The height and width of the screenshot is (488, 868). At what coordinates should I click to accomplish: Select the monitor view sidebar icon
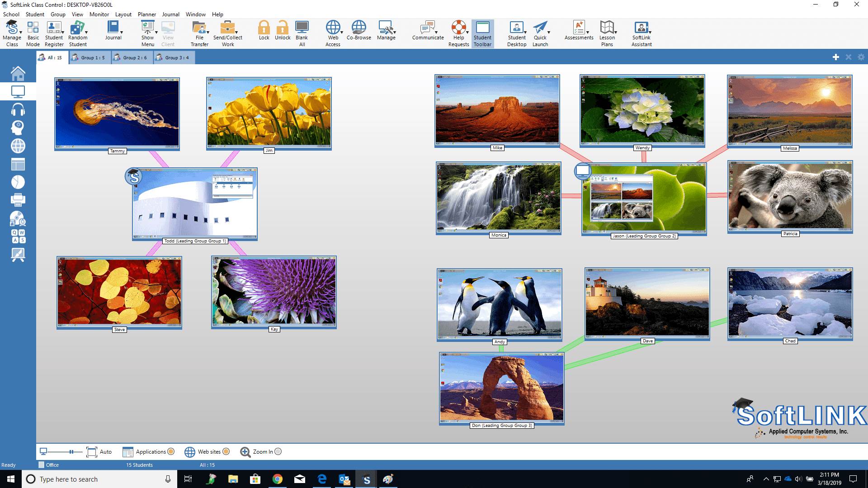coord(18,91)
